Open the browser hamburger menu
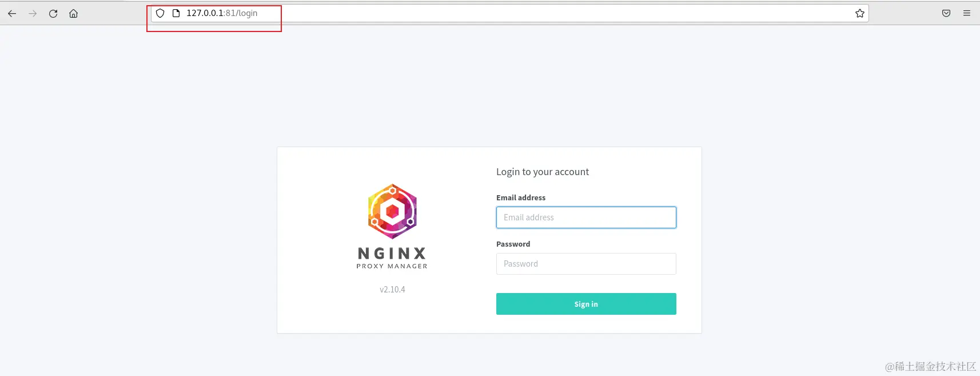Screen dimensions: 980x376 pos(967,13)
